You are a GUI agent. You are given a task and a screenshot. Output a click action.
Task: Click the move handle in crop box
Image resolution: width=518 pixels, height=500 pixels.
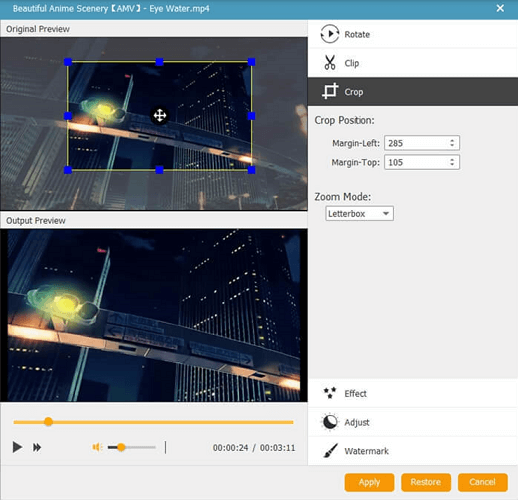(x=160, y=116)
